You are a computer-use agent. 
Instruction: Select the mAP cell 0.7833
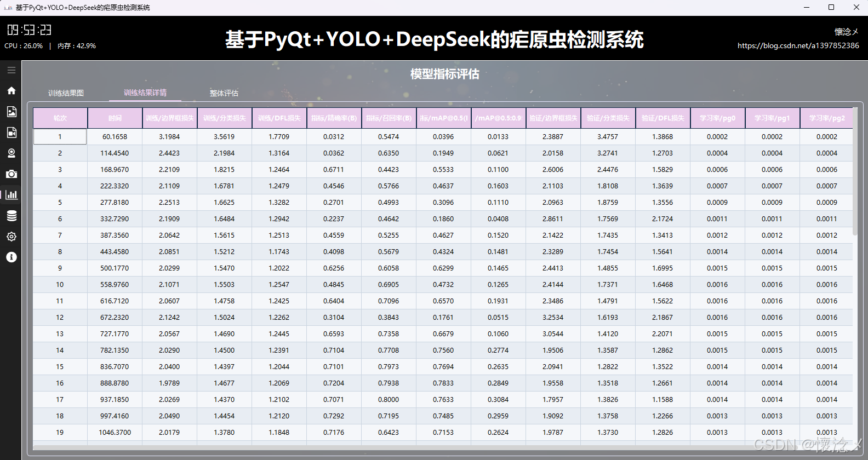444,383
